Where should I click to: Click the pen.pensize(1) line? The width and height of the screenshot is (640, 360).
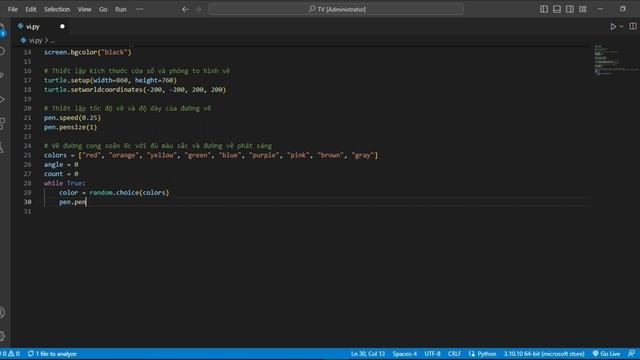point(71,127)
